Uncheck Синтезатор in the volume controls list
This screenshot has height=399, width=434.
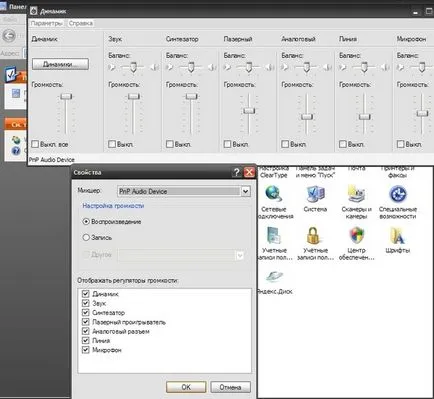coord(86,312)
